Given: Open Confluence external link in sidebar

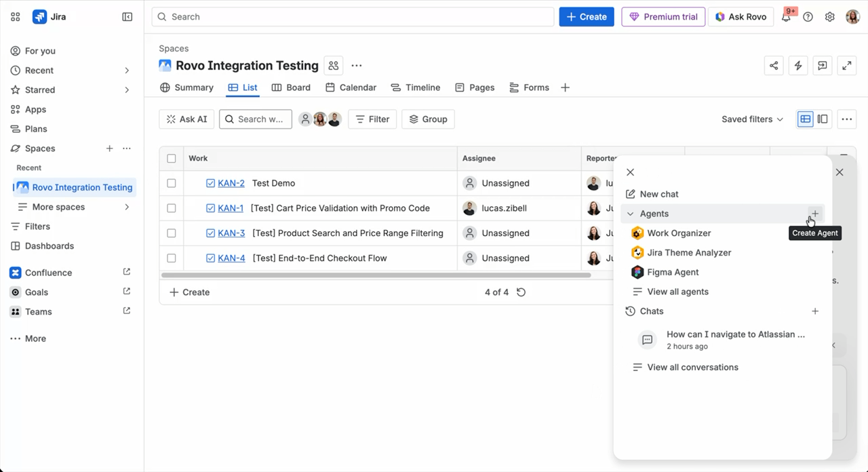Looking at the screenshot, I should 127,272.
